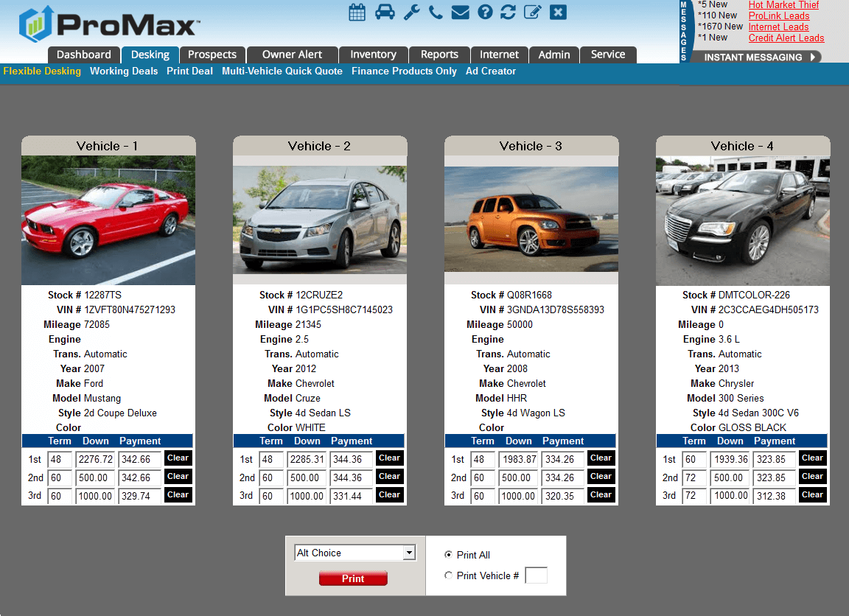Viewport: 849px width, 616px height.
Task: Clear Vehicle 1 first payment row
Action: click(178, 458)
